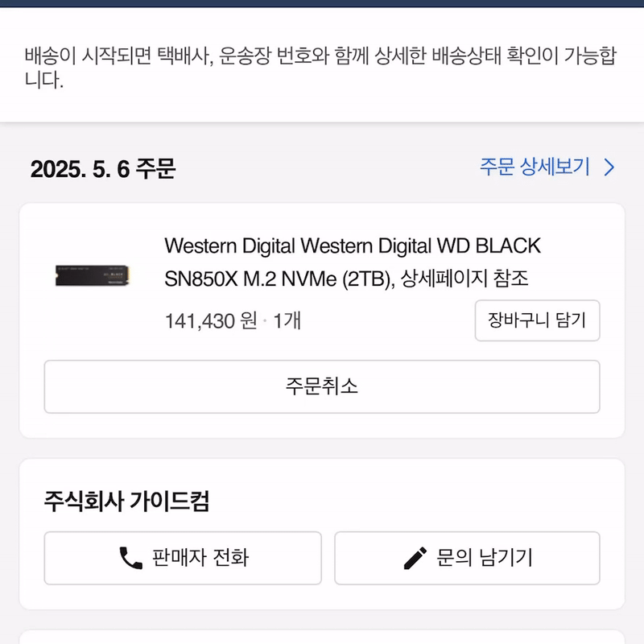Click the partially visible card at the bottom

click(321, 637)
